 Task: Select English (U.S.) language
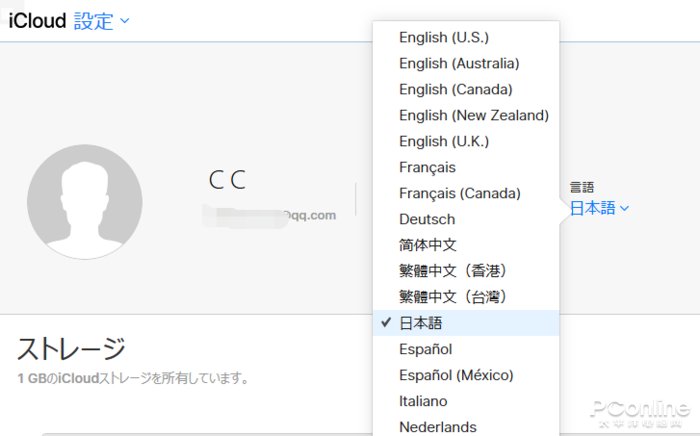[466, 37]
